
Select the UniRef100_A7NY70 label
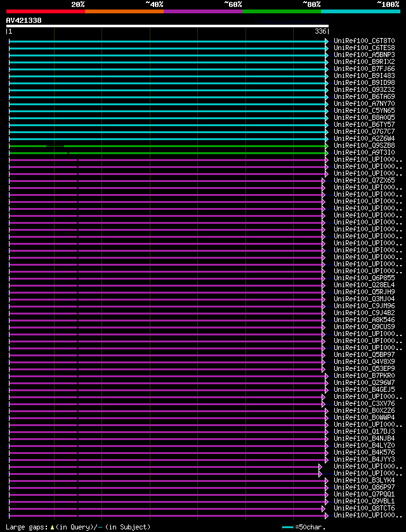coord(364,103)
